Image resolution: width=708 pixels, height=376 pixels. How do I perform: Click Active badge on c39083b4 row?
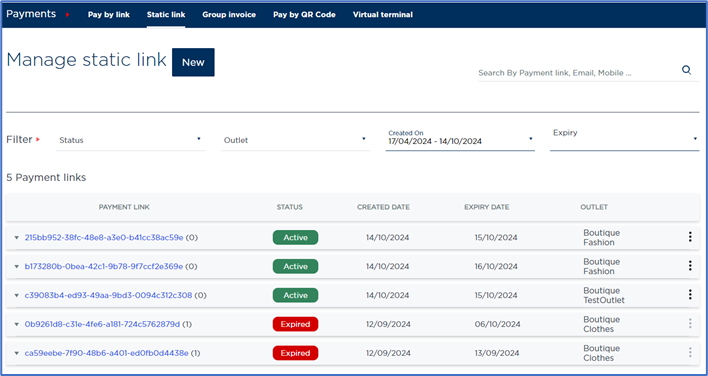coord(295,295)
